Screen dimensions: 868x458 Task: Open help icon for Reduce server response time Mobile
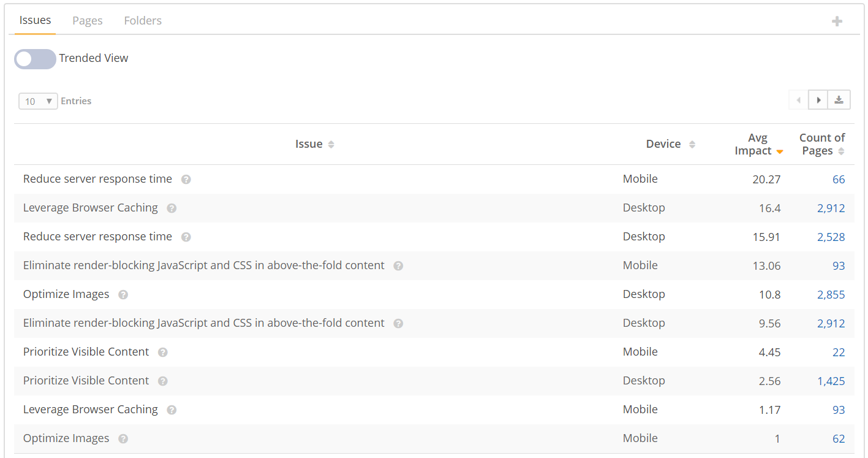[186, 179]
